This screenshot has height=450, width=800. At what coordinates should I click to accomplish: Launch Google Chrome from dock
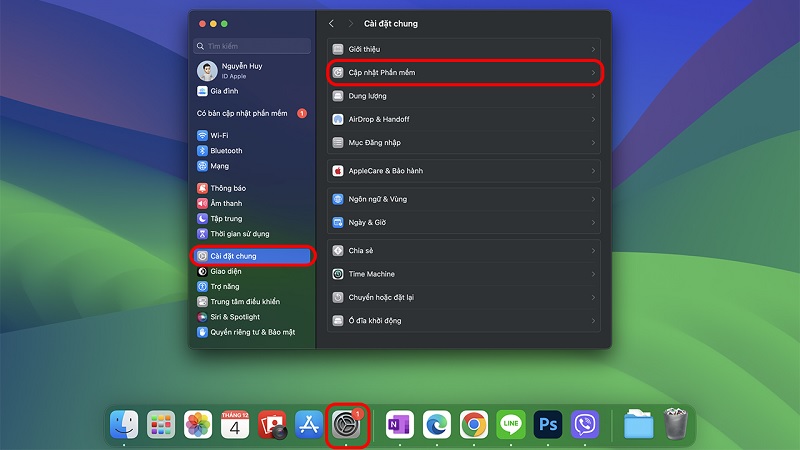(473, 424)
